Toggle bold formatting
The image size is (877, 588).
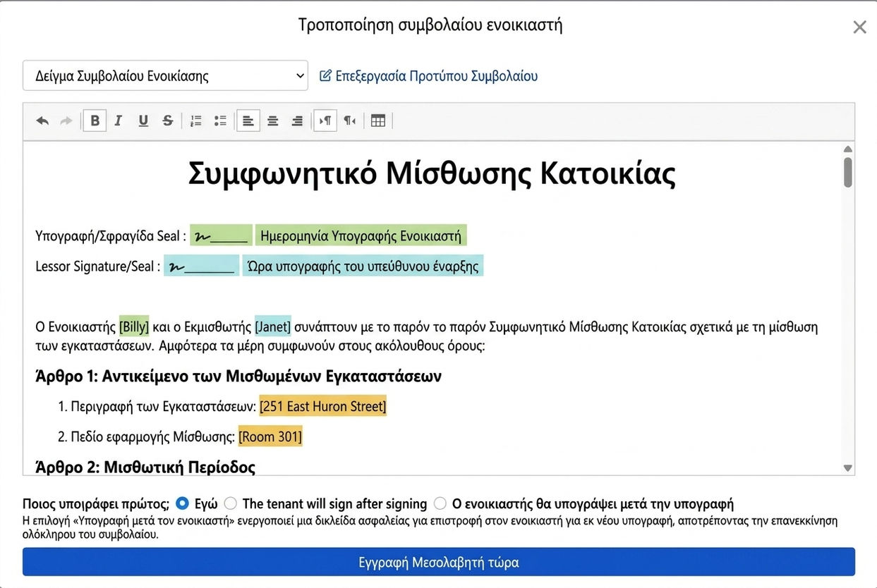pyautogui.click(x=95, y=121)
